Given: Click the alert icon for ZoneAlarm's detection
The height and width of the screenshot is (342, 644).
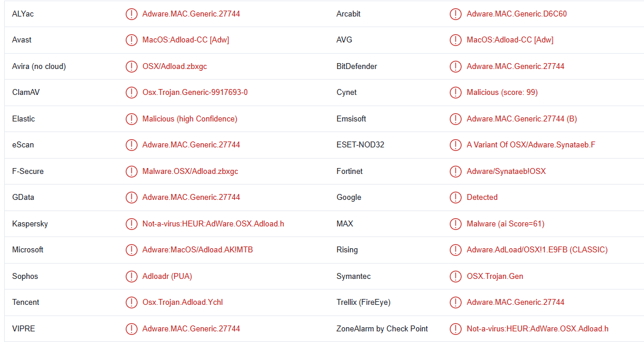Looking at the screenshot, I should pyautogui.click(x=456, y=329).
